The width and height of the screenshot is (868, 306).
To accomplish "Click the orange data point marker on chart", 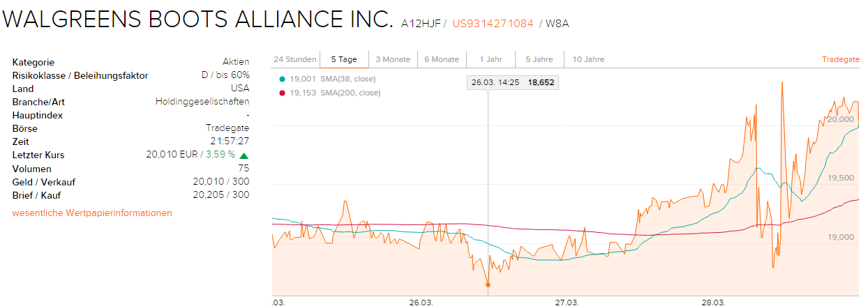I will 488,284.
